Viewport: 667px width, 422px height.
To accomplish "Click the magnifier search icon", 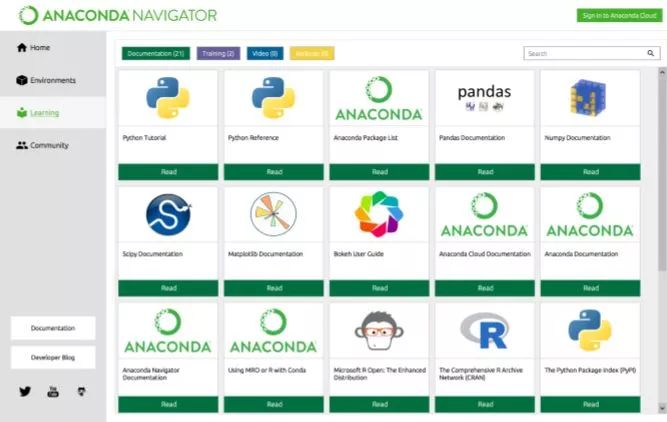I will pyautogui.click(x=651, y=53).
